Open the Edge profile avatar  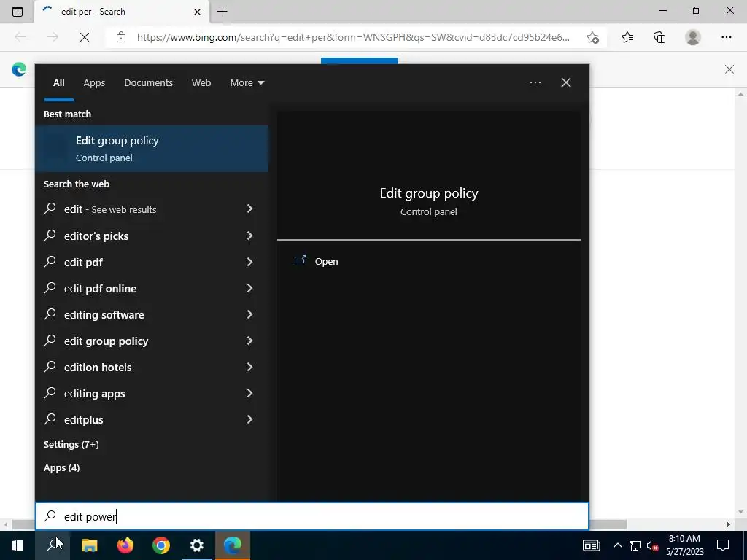[693, 37]
